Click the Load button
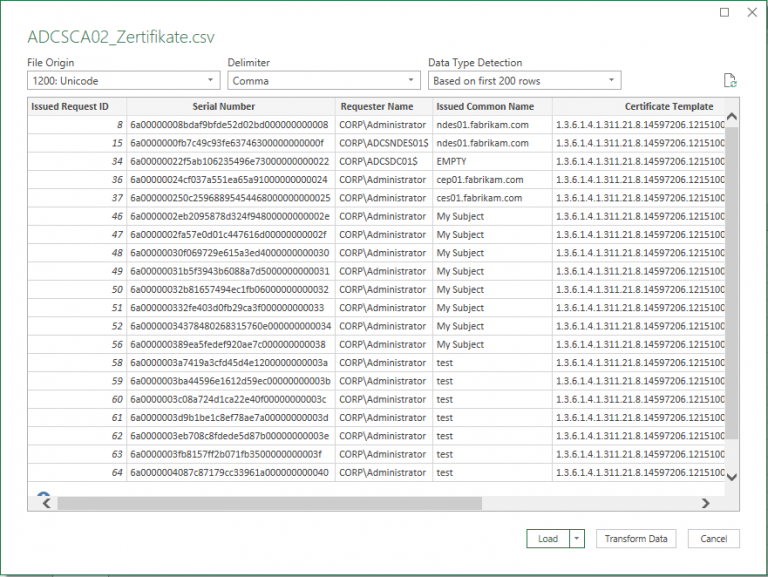 [x=548, y=539]
